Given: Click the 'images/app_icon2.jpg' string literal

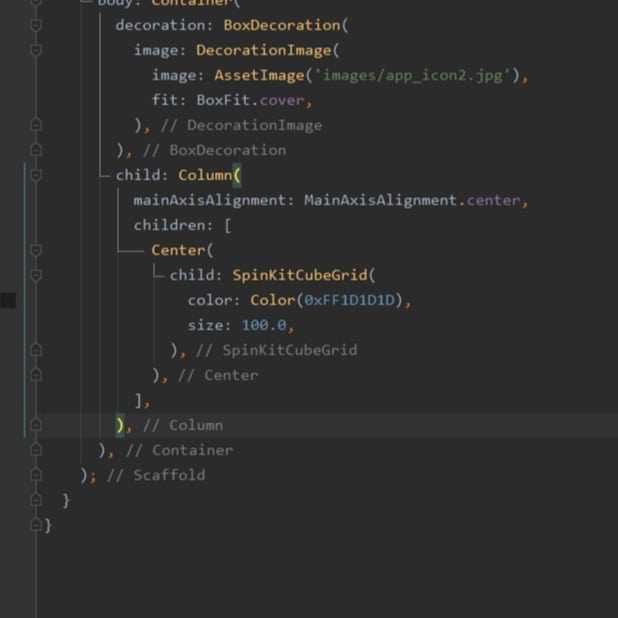Looking at the screenshot, I should [413, 75].
